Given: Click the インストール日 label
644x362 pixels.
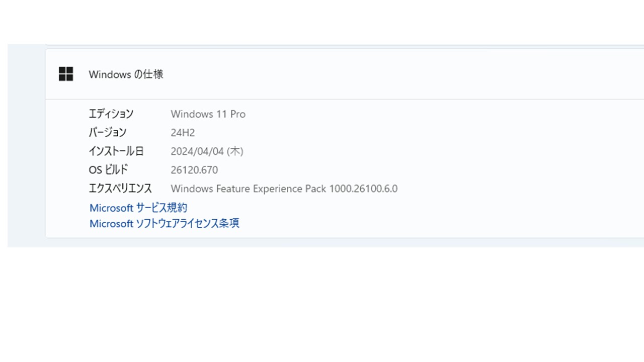Looking at the screenshot, I should click(116, 151).
